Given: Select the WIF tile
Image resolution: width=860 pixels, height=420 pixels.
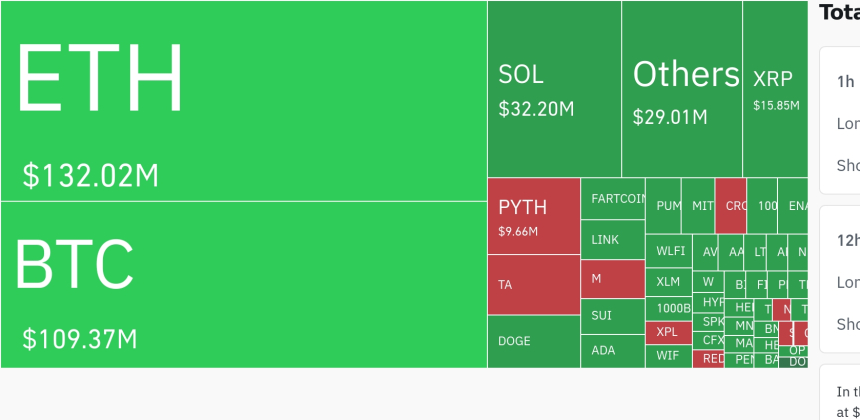Looking at the screenshot, I should pos(668,355).
